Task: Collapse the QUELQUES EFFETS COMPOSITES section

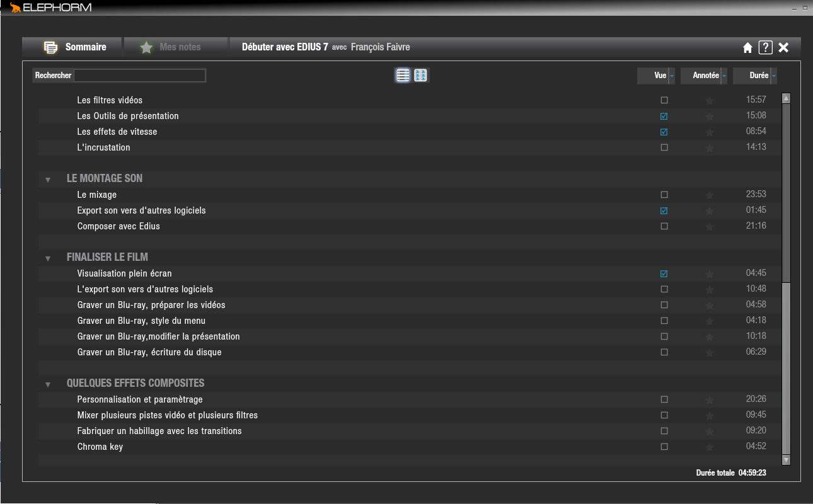Action: coord(48,384)
